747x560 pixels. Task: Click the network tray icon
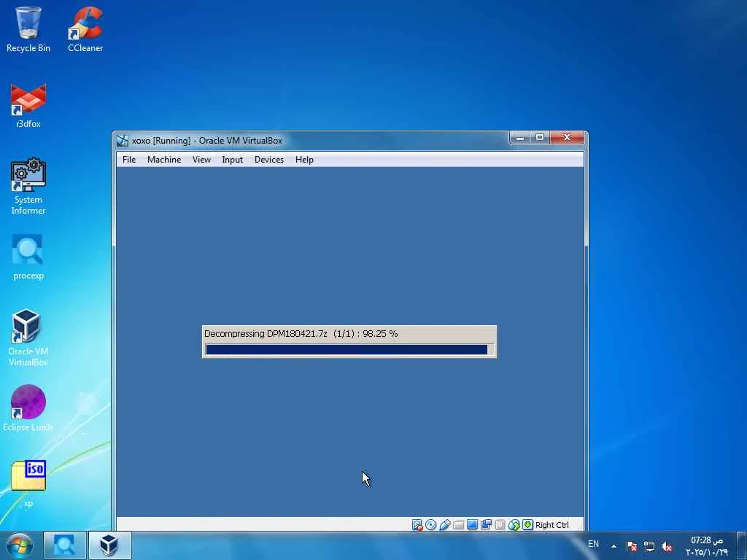[x=649, y=546]
